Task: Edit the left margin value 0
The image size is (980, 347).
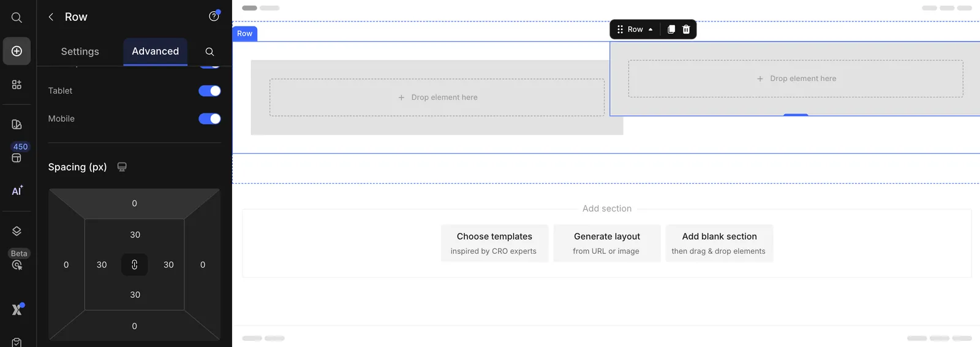Action: click(66, 265)
